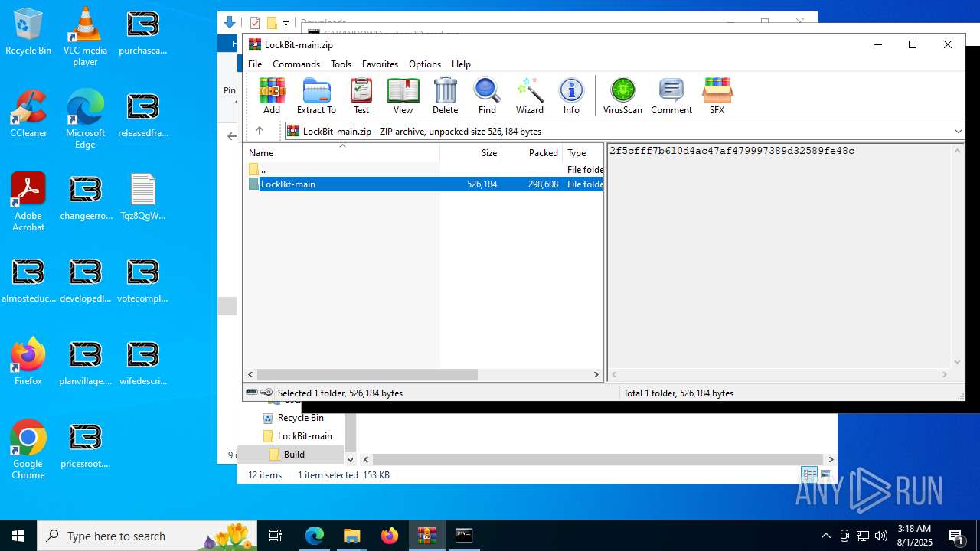This screenshot has height=551, width=980.
Task: Open the Options menu
Action: tap(425, 64)
